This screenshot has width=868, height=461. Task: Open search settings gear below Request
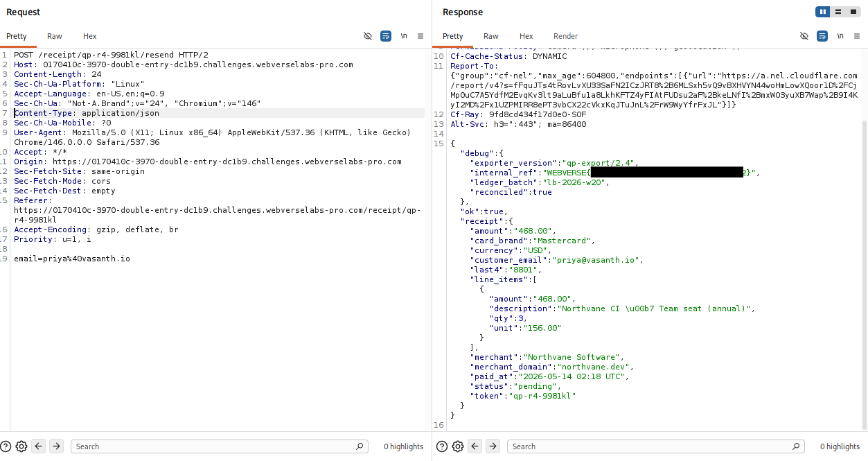(x=21, y=446)
